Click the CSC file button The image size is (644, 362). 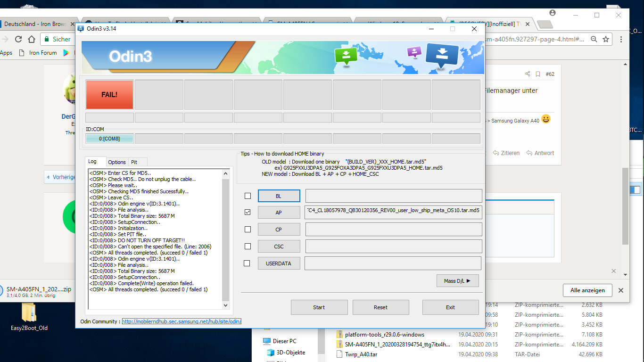279,247
